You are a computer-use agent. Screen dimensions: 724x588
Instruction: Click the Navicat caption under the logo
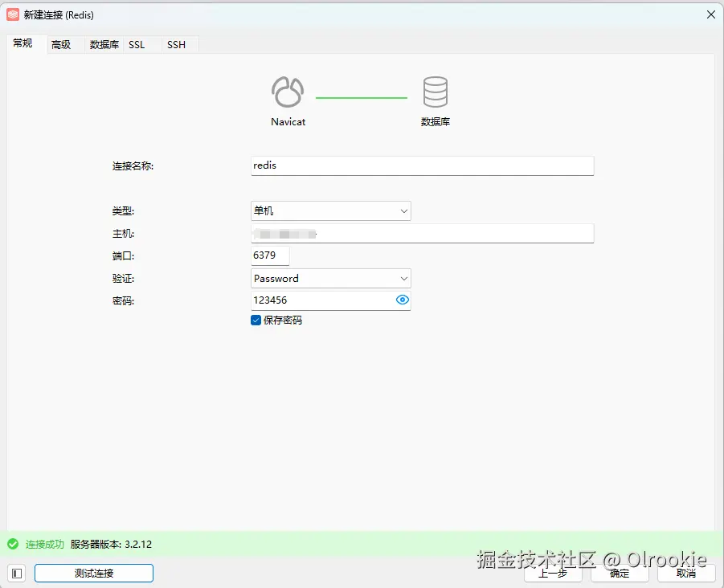[288, 122]
